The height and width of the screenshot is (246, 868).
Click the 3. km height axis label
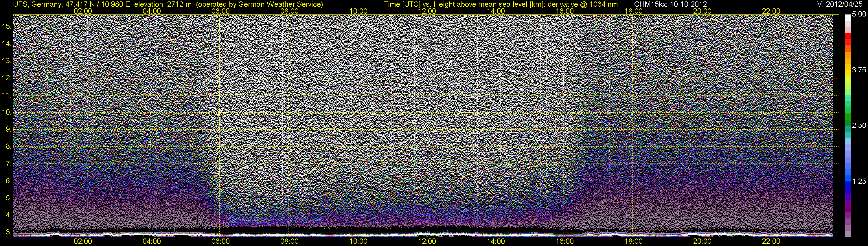coord(9,232)
